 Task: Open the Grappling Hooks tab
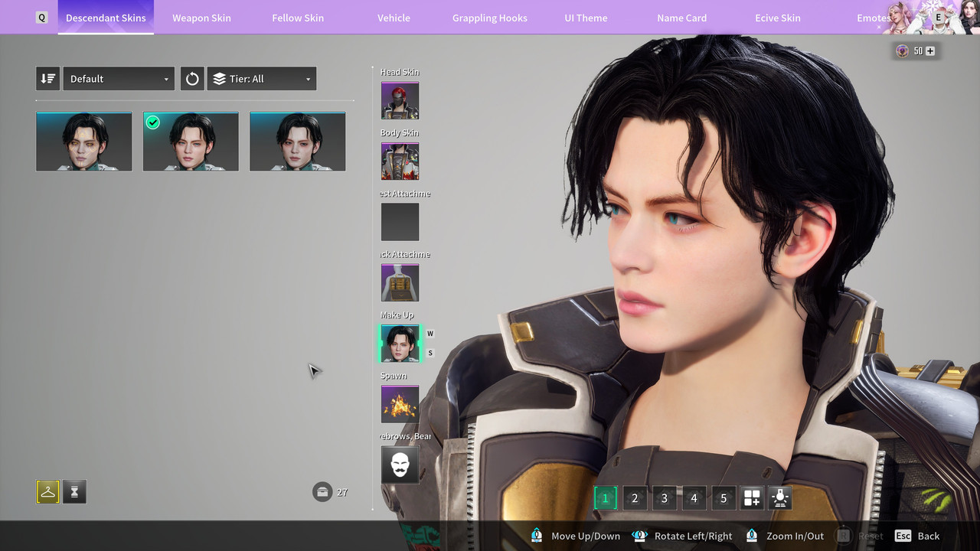coord(490,18)
